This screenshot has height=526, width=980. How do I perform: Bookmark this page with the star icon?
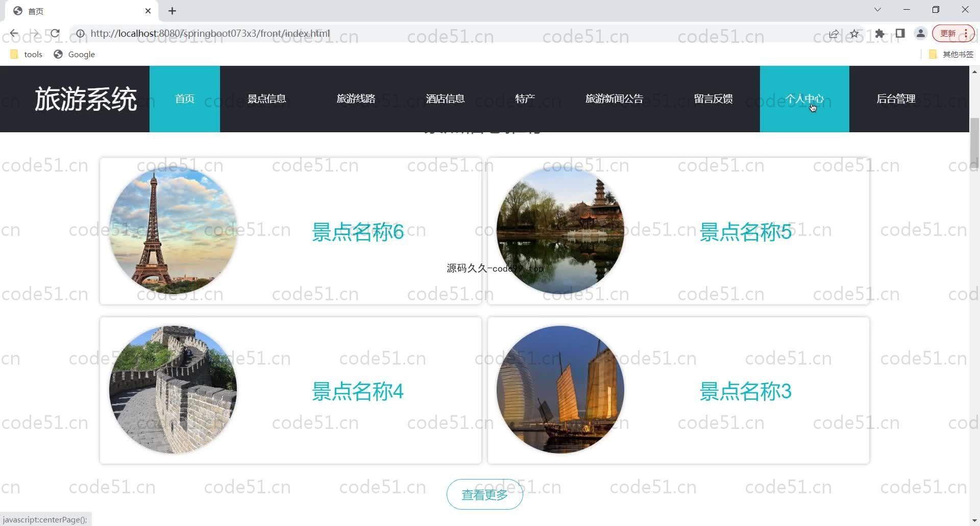pos(854,34)
